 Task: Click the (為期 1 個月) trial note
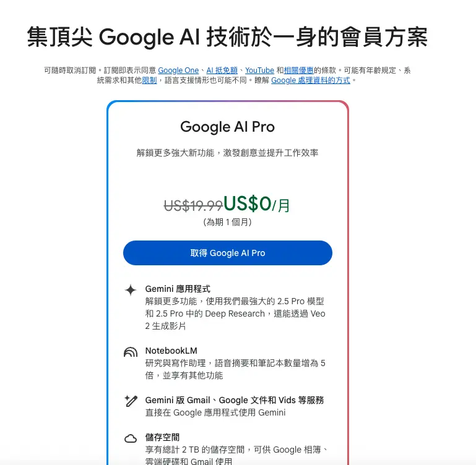click(x=227, y=222)
